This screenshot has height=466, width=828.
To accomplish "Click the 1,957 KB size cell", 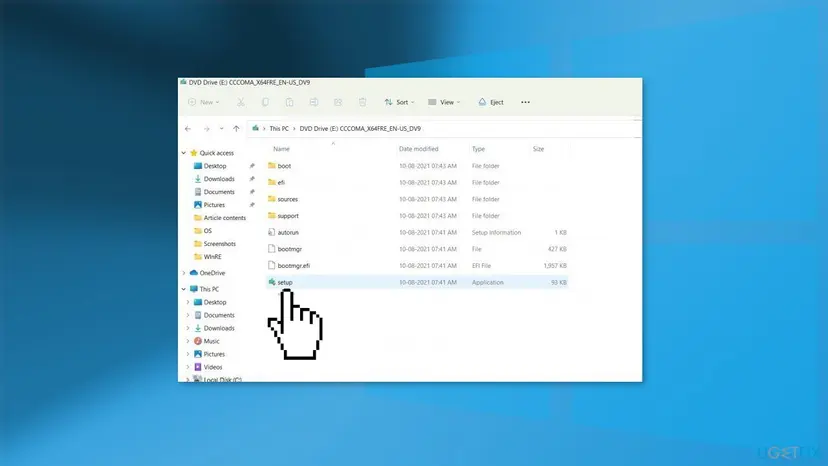I will pos(555,266).
